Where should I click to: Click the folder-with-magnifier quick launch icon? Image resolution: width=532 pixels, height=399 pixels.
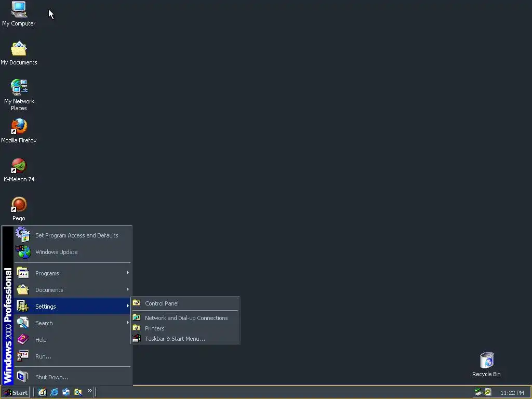(x=78, y=392)
